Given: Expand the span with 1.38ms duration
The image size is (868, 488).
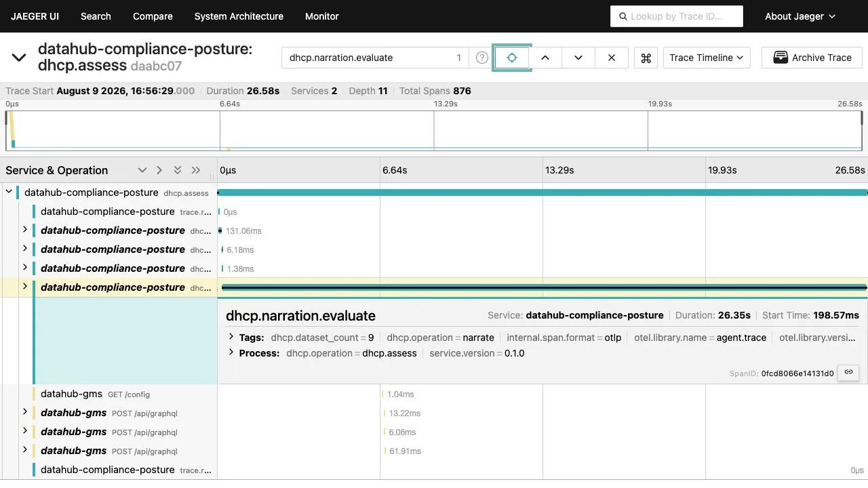Looking at the screenshot, I should click(25, 268).
